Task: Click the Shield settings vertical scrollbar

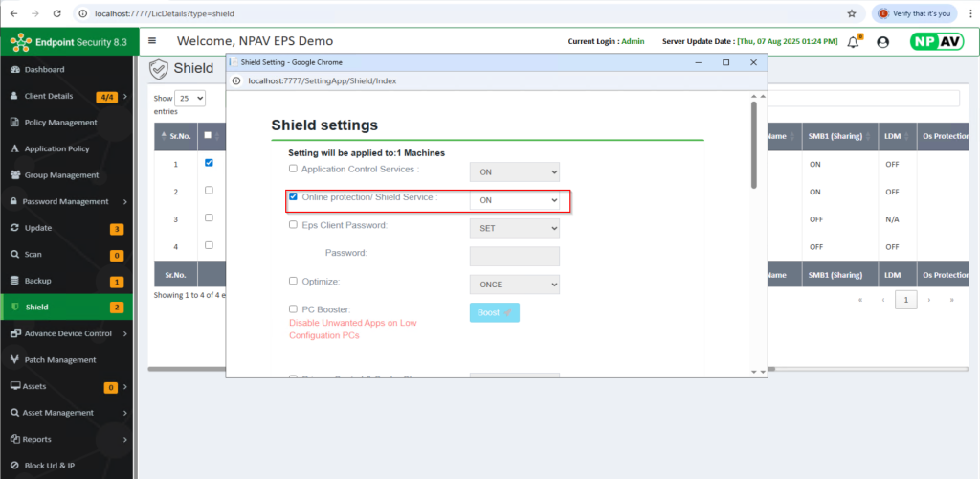Action: click(x=754, y=144)
